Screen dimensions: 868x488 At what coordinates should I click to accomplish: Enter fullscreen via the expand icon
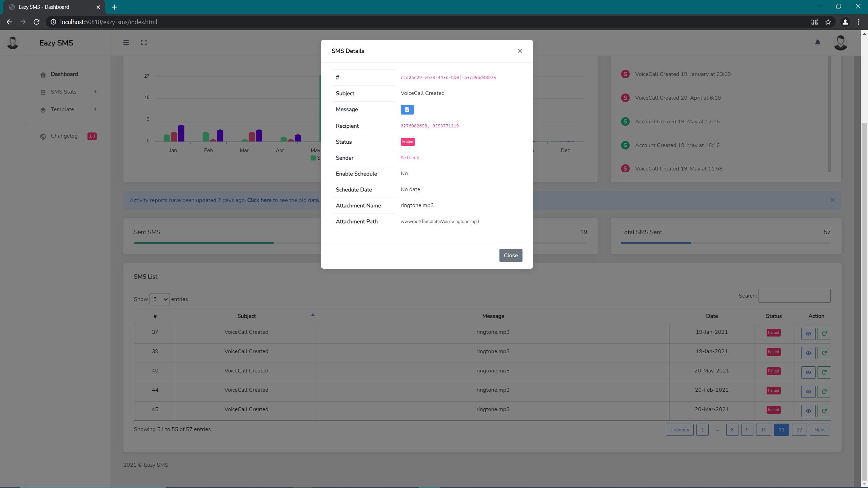[144, 43]
